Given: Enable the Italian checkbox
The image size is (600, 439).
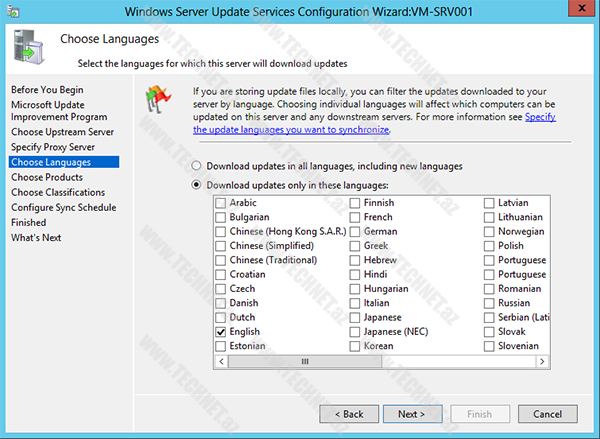Looking at the screenshot, I should pos(355,303).
